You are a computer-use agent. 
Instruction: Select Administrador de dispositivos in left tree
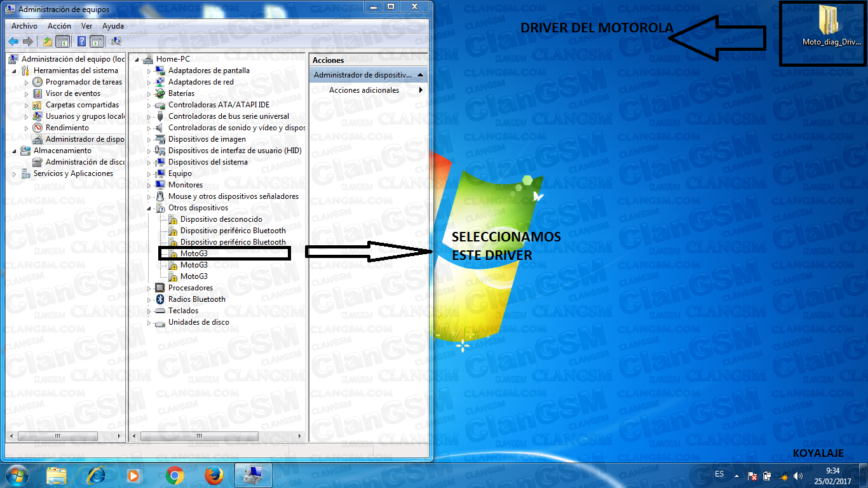[x=85, y=139]
